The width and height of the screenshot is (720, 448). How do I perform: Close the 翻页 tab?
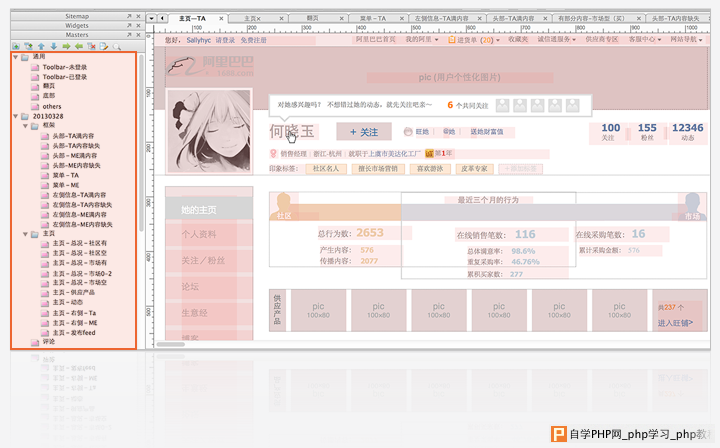pyautogui.click(x=342, y=18)
